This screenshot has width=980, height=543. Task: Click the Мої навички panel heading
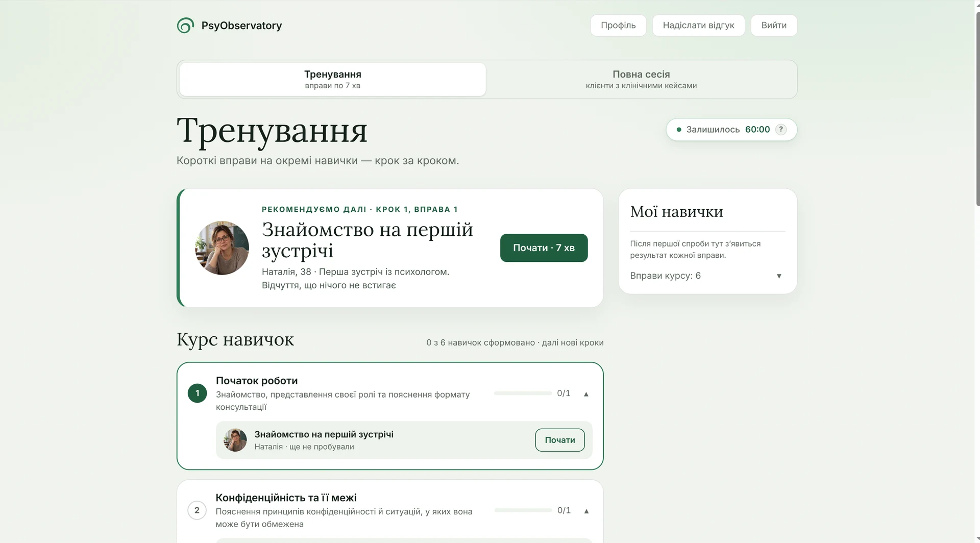click(676, 211)
